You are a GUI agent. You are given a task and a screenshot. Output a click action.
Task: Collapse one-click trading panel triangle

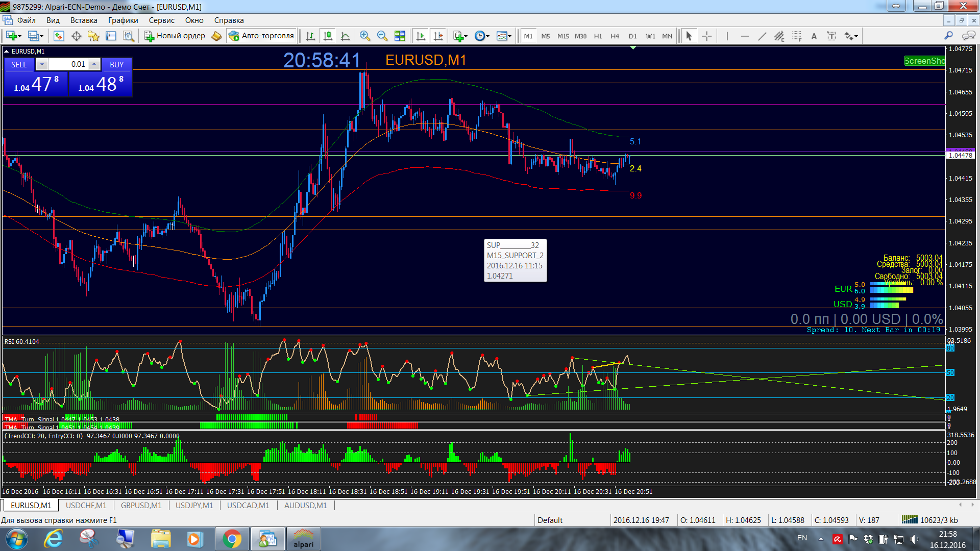7,51
